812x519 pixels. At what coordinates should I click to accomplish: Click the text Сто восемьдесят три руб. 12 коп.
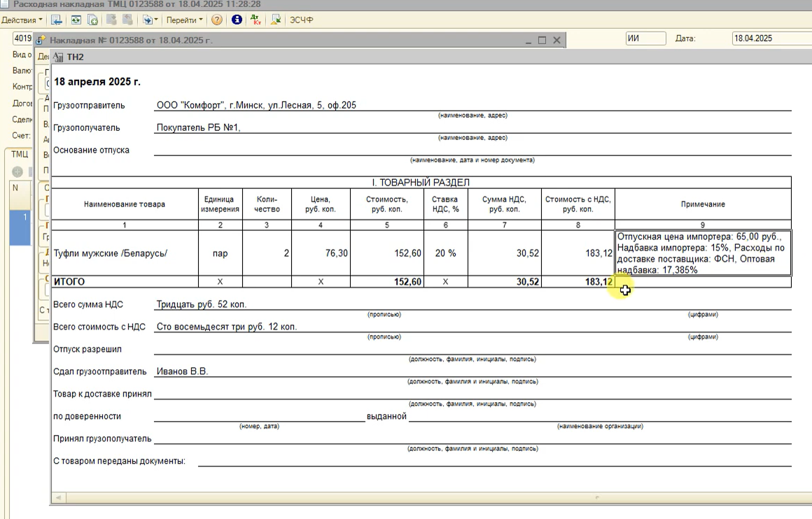point(227,327)
